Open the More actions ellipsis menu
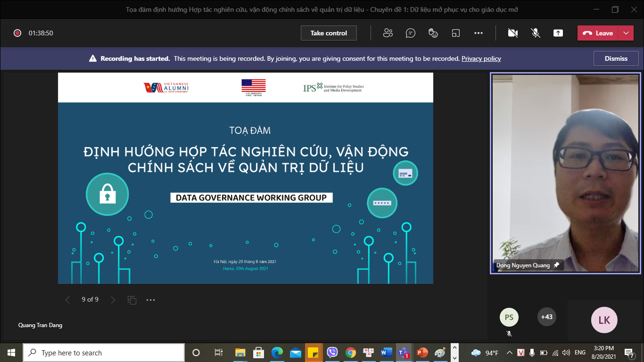 pos(478,33)
